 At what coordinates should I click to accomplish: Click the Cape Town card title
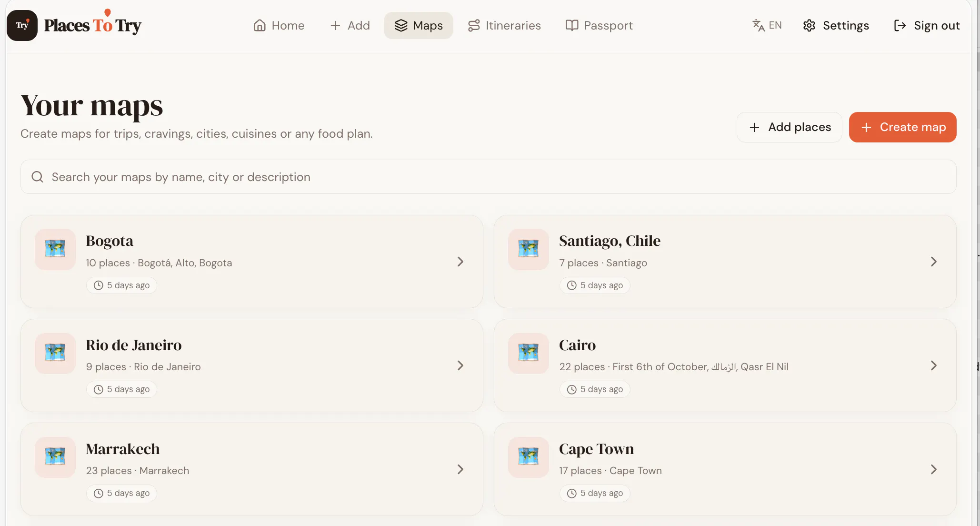596,449
